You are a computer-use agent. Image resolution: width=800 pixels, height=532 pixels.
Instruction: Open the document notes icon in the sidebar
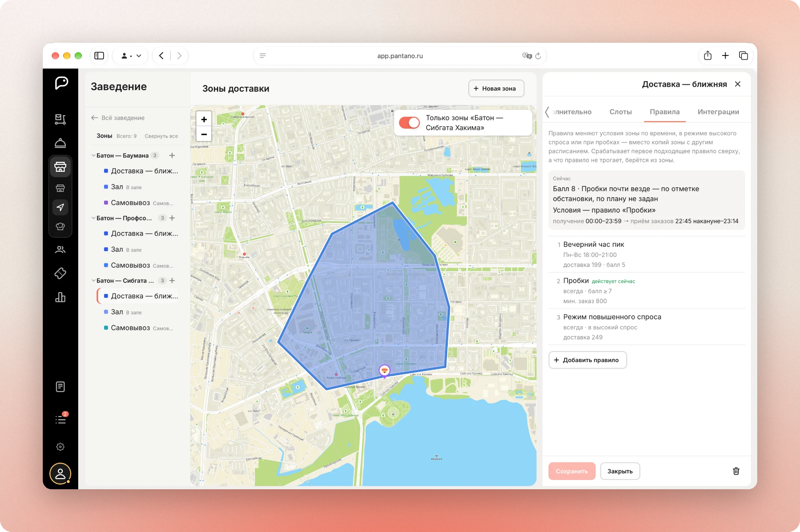(x=60, y=387)
